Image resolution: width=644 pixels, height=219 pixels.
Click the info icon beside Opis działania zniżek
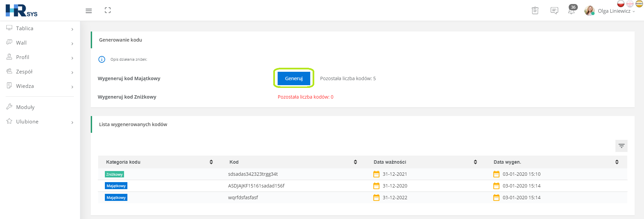click(102, 59)
